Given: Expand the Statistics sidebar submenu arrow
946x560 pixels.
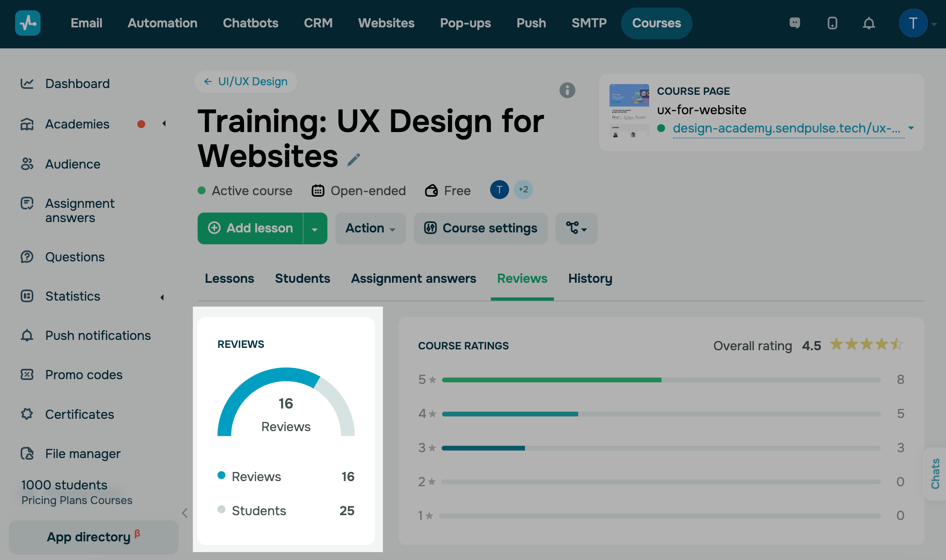Looking at the screenshot, I should 162,297.
